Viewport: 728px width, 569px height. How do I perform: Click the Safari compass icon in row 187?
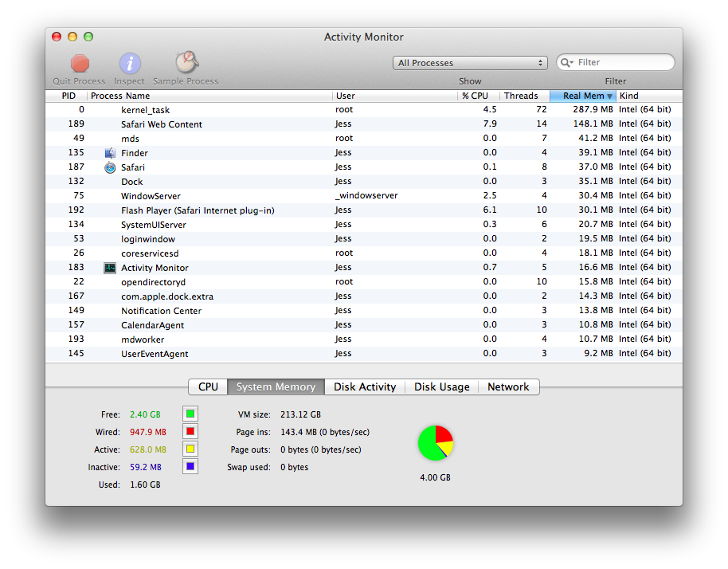110,167
